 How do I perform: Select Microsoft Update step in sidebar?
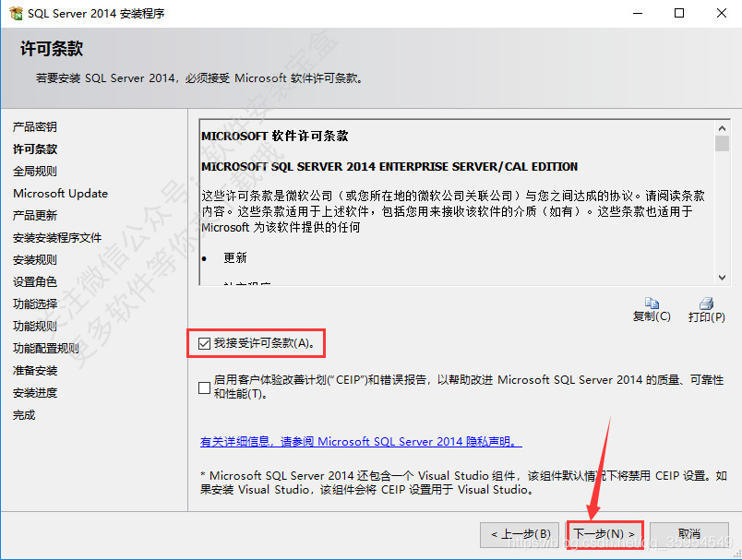click(60, 194)
